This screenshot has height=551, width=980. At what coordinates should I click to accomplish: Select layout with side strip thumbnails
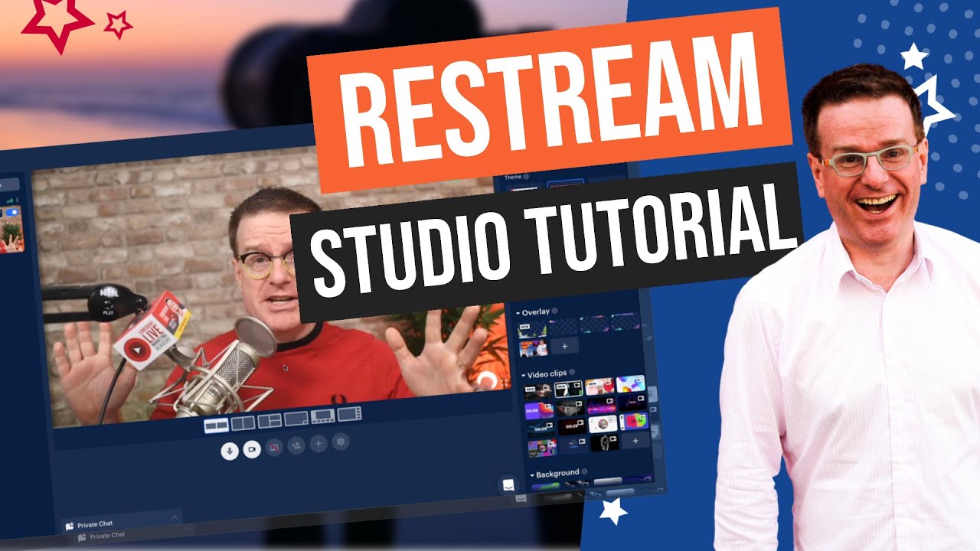point(349,414)
